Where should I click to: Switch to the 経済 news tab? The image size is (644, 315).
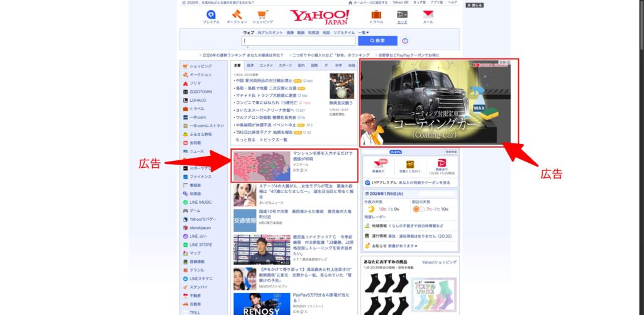pyautogui.click(x=250, y=65)
